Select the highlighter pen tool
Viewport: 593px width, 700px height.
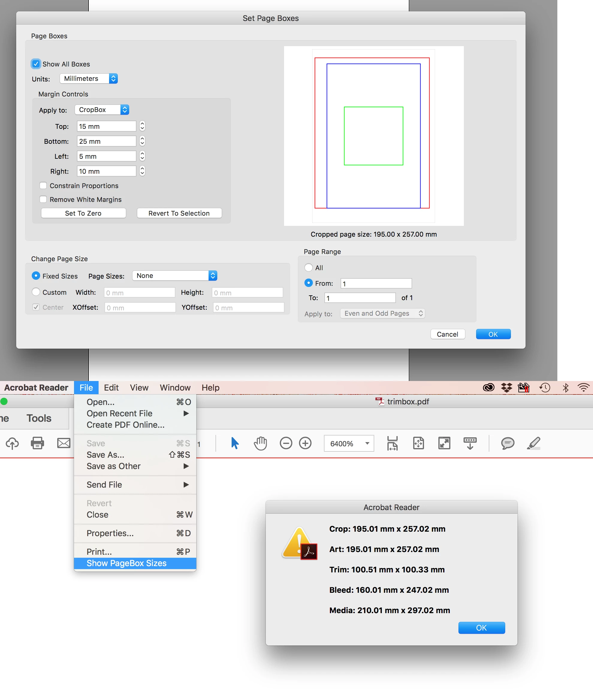click(533, 443)
